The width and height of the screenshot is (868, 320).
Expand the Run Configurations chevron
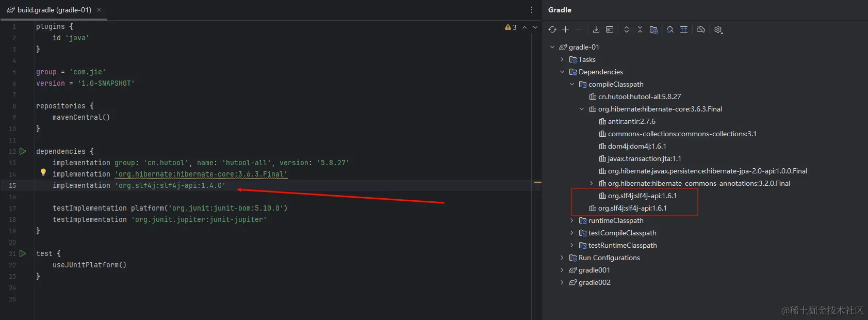[x=562, y=258]
